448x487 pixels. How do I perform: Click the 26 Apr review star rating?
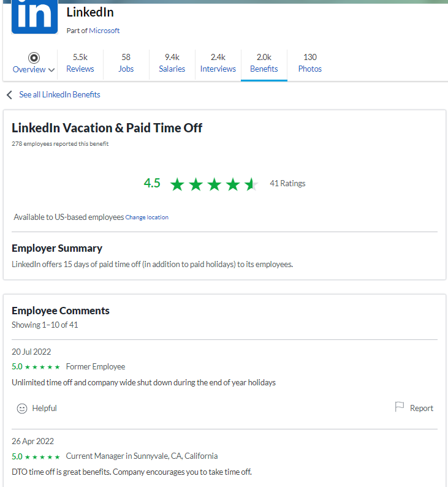[36, 456]
